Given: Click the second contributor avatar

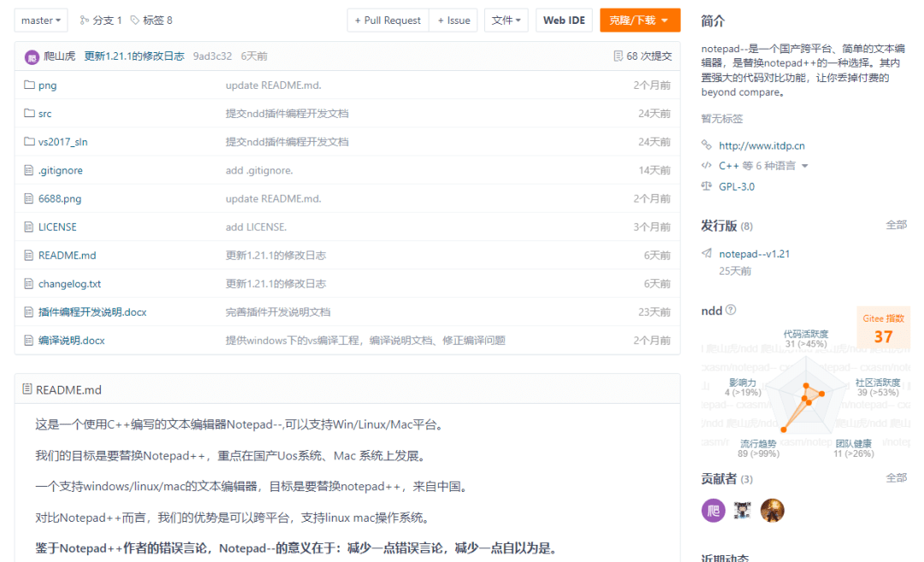Looking at the screenshot, I should (x=743, y=510).
